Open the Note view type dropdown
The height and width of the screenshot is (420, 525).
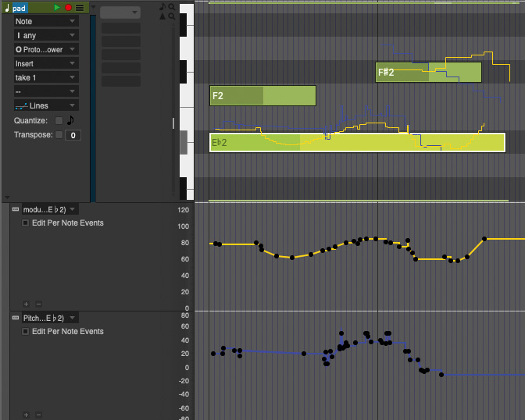coord(46,22)
